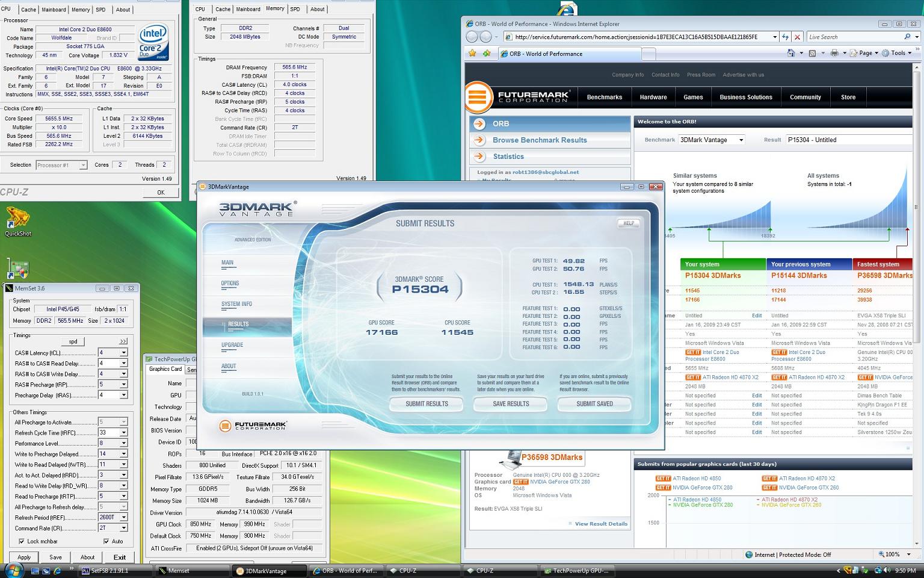The height and width of the screenshot is (578, 924).
Task: Click the HELP button in 3DMark Vantage
Action: click(x=629, y=223)
